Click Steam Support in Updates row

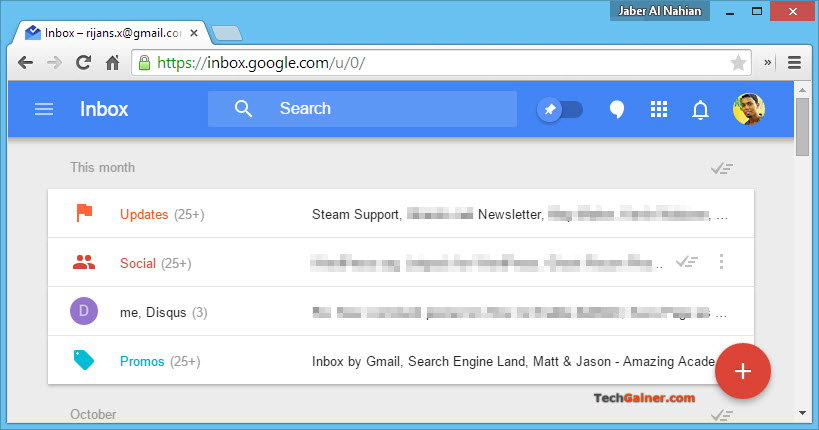tap(356, 214)
